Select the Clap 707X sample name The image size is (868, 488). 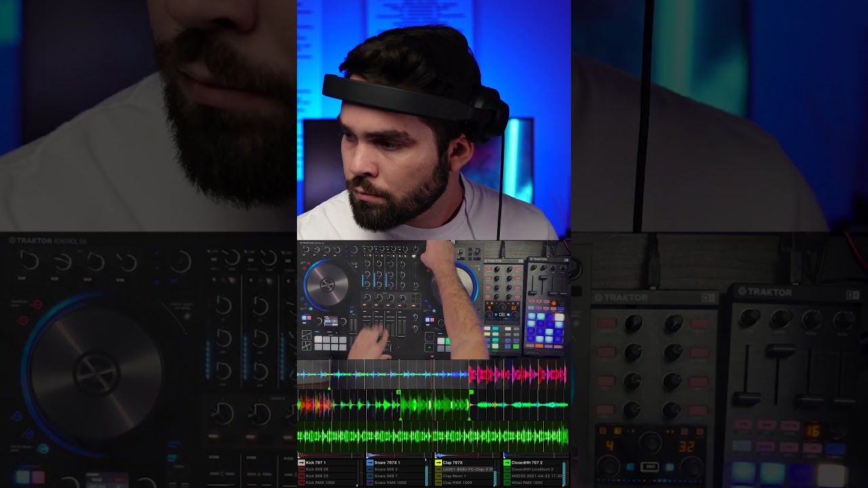click(453, 463)
